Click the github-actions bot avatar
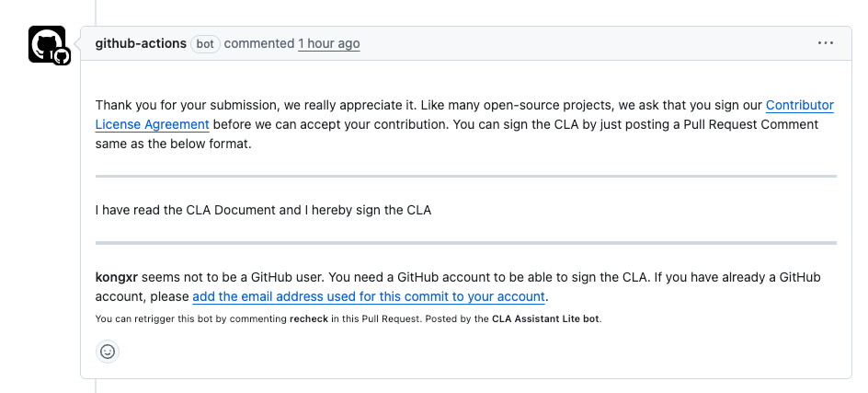868x393 pixels. [x=44, y=42]
